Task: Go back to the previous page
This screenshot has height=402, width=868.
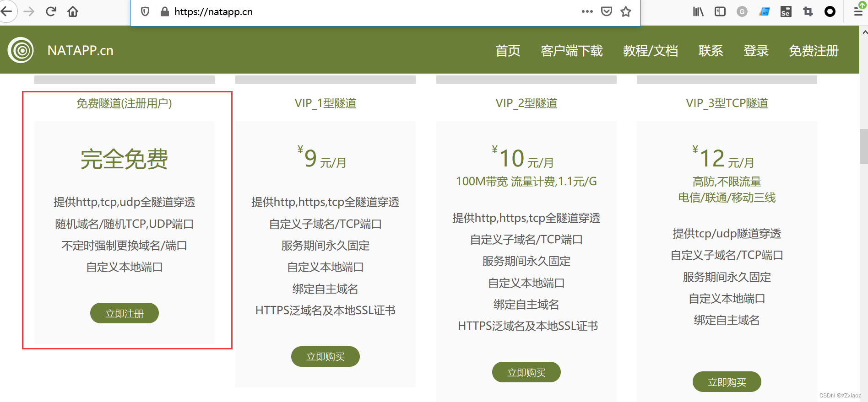Action: point(6,11)
